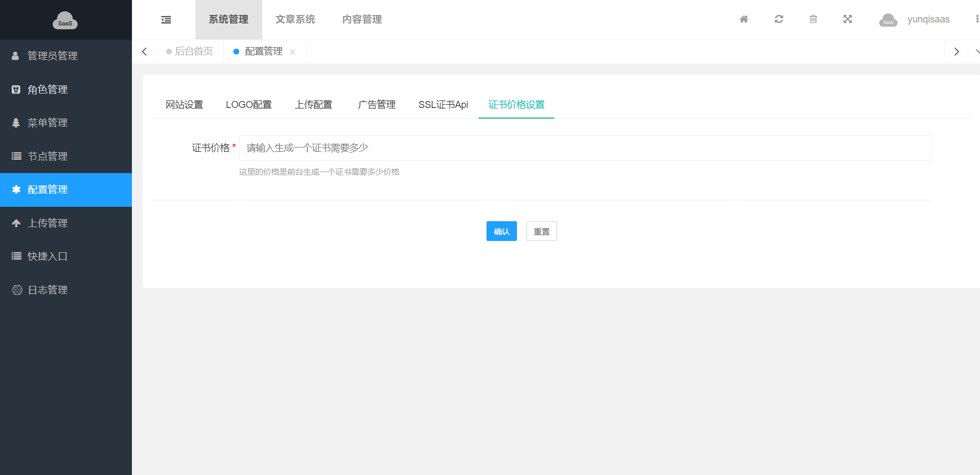Switch to the 网站设置 tab
The width and height of the screenshot is (980, 475).
click(x=184, y=105)
